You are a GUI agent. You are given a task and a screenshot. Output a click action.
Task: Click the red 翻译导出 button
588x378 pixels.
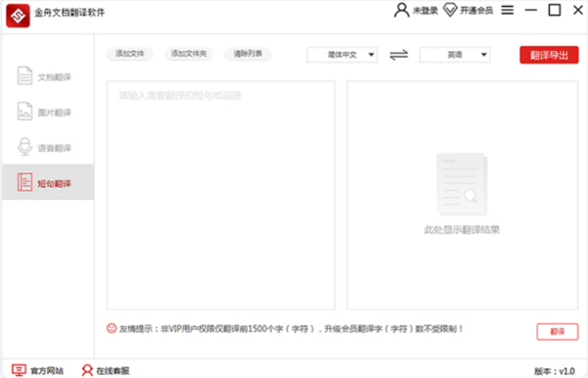[549, 55]
